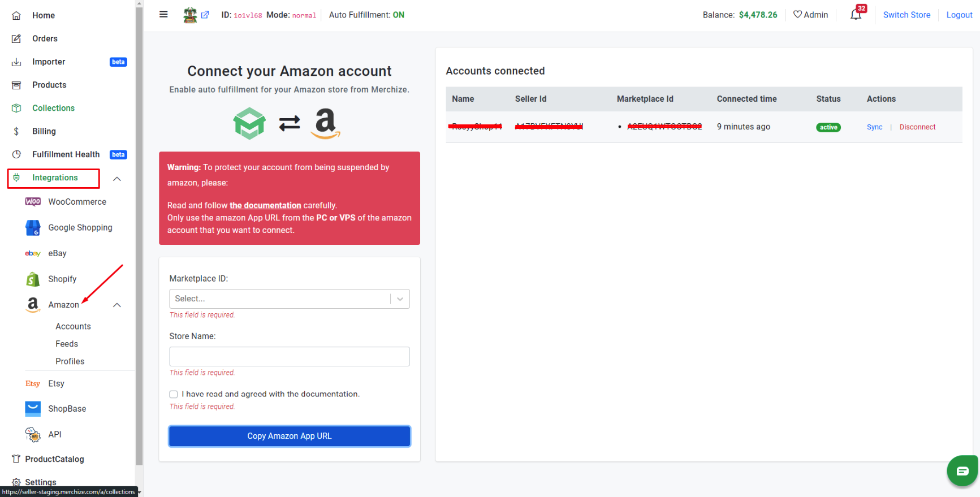Open Feeds under Amazon
The width and height of the screenshot is (980, 497).
tap(67, 344)
